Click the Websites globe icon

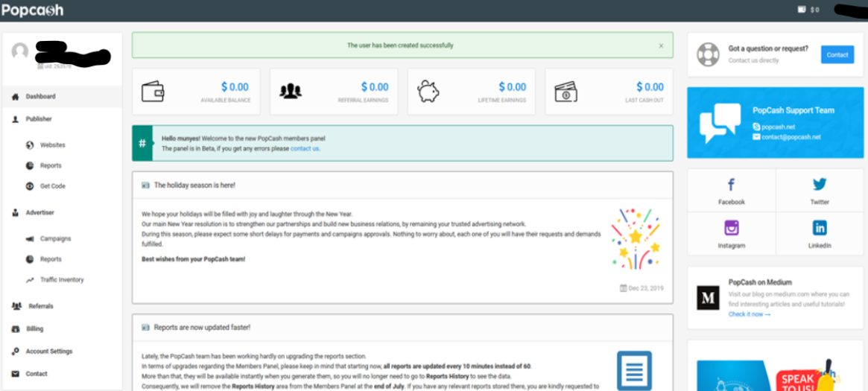pos(30,145)
